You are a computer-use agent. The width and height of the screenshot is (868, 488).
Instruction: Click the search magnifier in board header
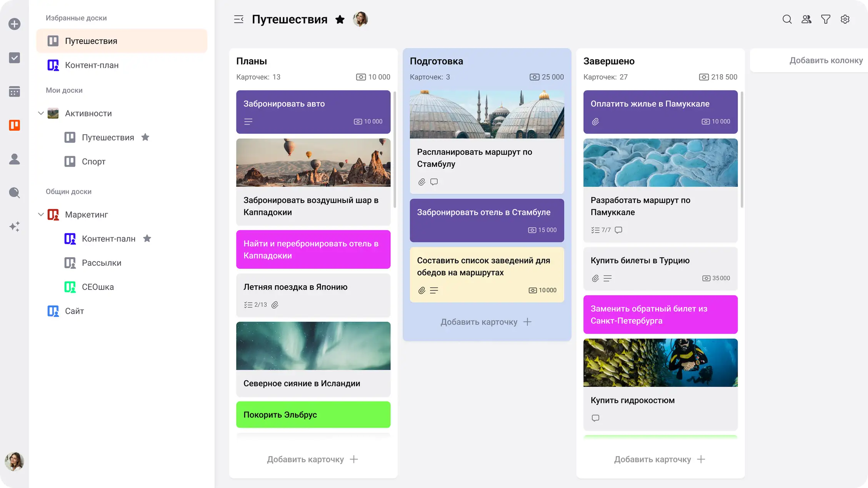[787, 19]
